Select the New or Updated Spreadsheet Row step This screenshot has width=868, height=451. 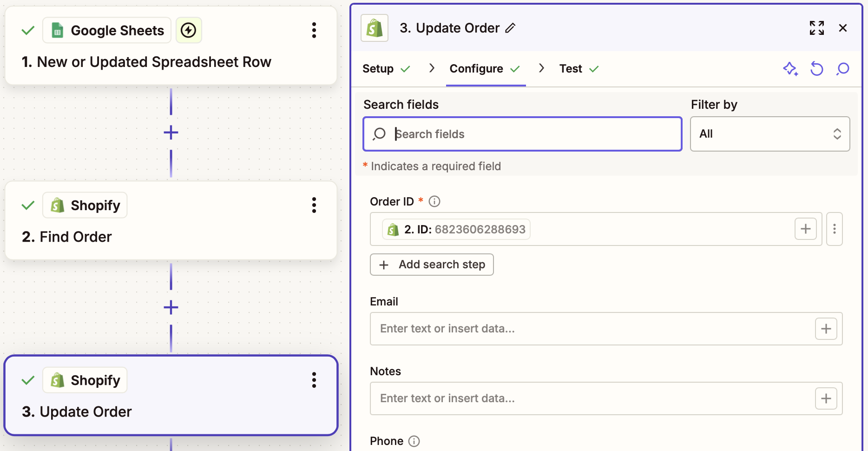point(171,46)
